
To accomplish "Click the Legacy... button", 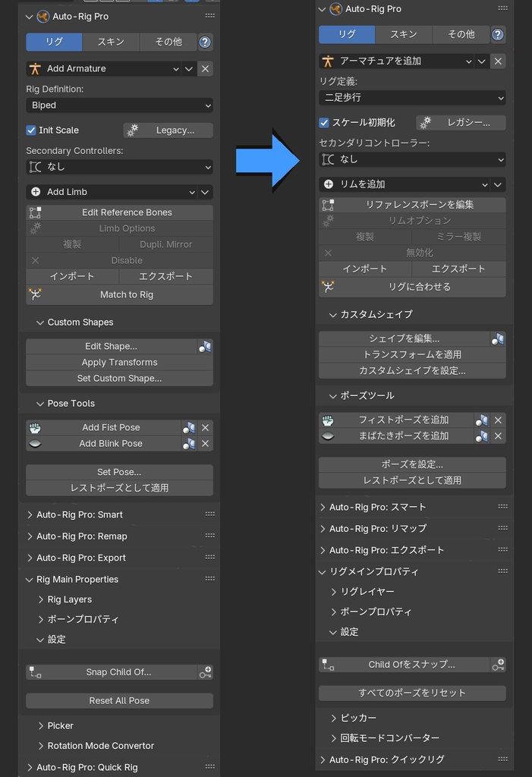I will coord(168,131).
